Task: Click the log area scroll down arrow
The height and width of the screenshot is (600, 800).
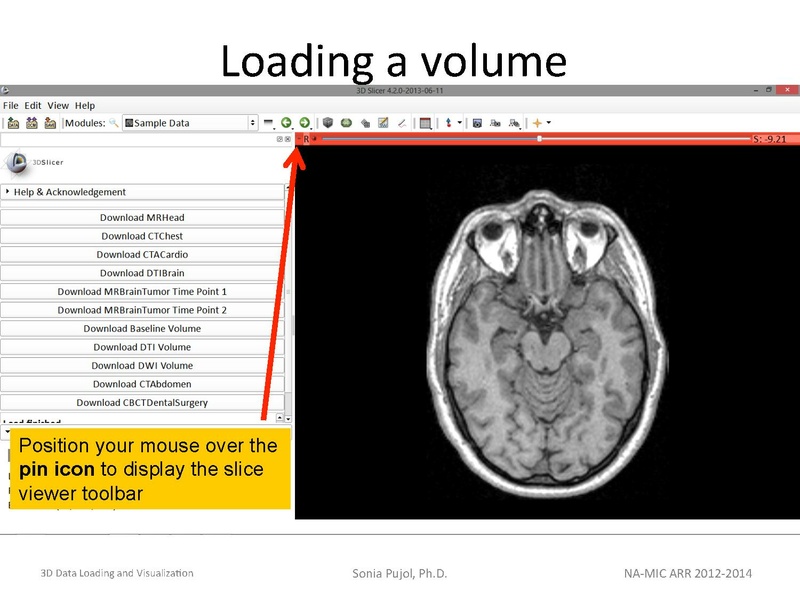Action: (x=288, y=418)
